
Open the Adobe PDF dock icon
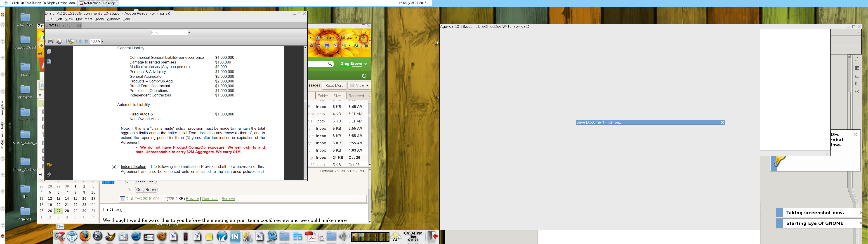(x=310, y=237)
